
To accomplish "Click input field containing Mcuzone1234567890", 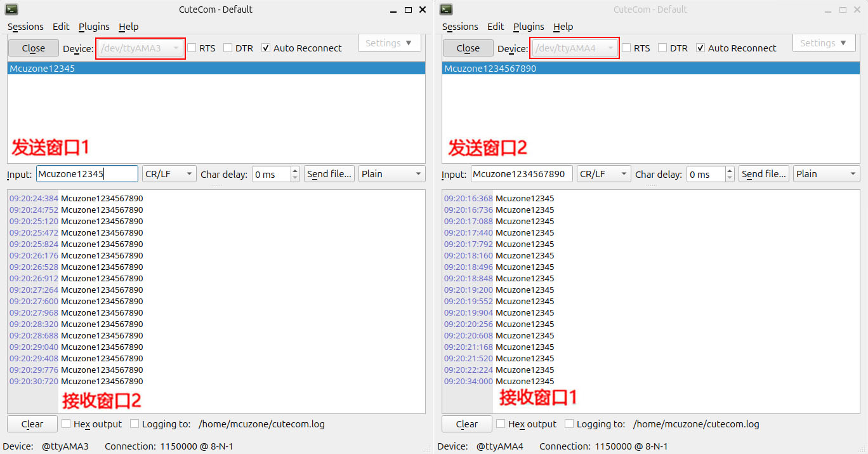I will (x=522, y=174).
